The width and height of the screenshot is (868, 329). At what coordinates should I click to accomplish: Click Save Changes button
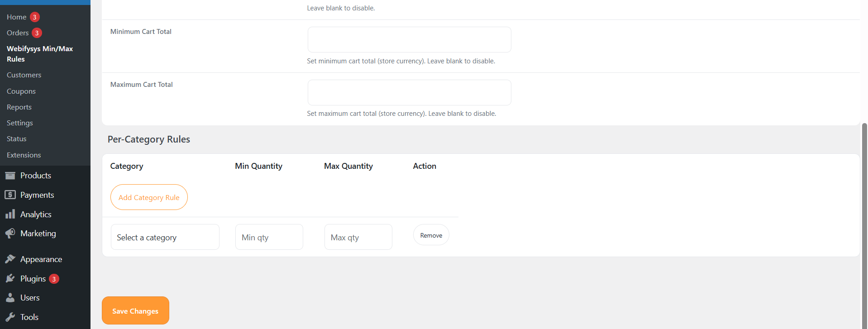click(135, 311)
